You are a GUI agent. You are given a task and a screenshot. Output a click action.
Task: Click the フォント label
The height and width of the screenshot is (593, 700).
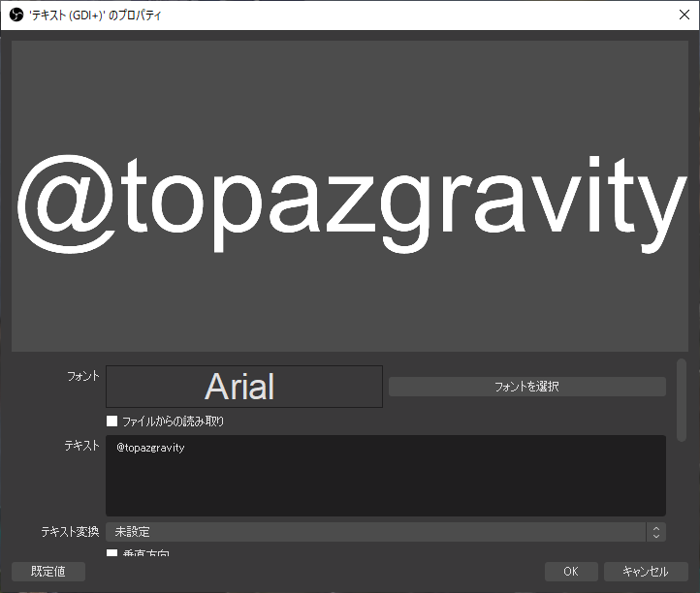(x=83, y=376)
